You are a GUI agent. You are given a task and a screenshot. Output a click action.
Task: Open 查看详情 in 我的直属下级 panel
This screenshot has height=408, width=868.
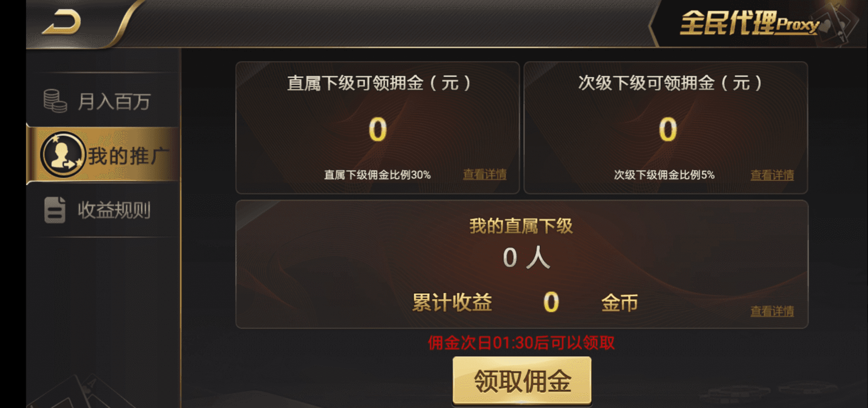[x=772, y=311]
